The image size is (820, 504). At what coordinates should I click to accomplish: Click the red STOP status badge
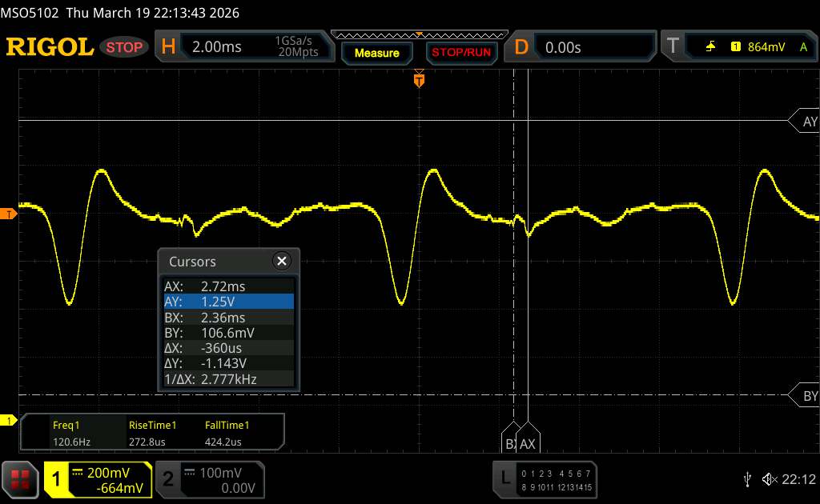[125, 47]
